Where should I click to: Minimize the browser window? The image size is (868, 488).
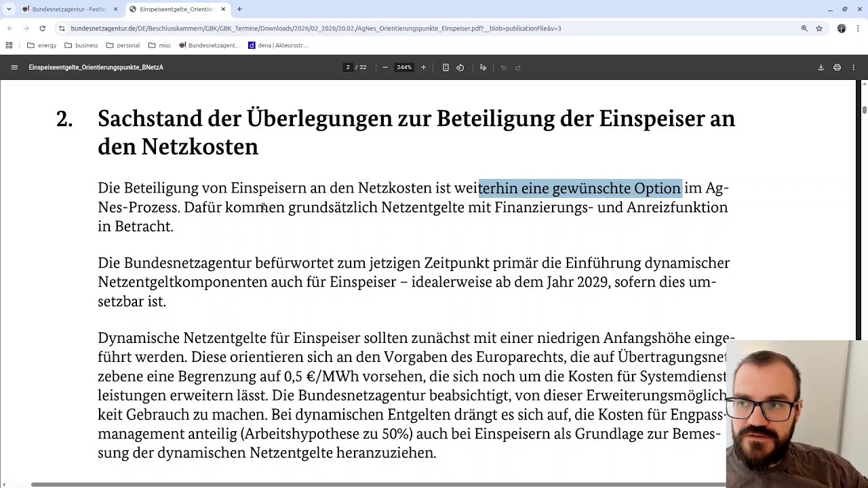click(x=830, y=9)
